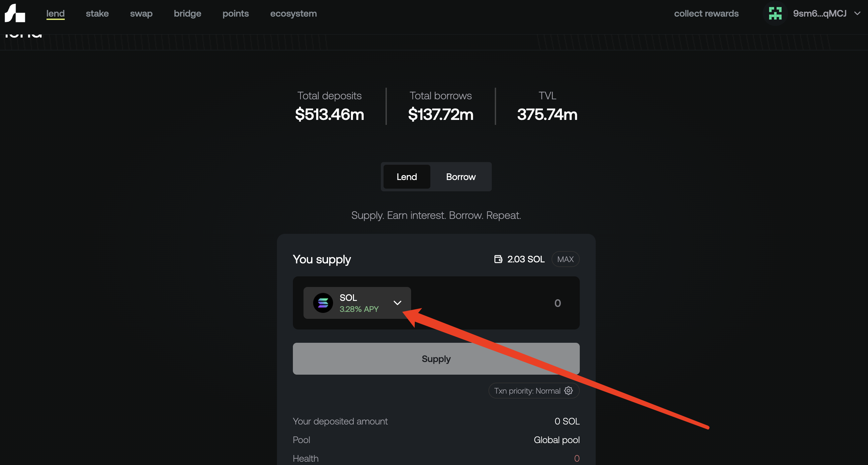
Task: Click collect rewards link
Action: (706, 14)
